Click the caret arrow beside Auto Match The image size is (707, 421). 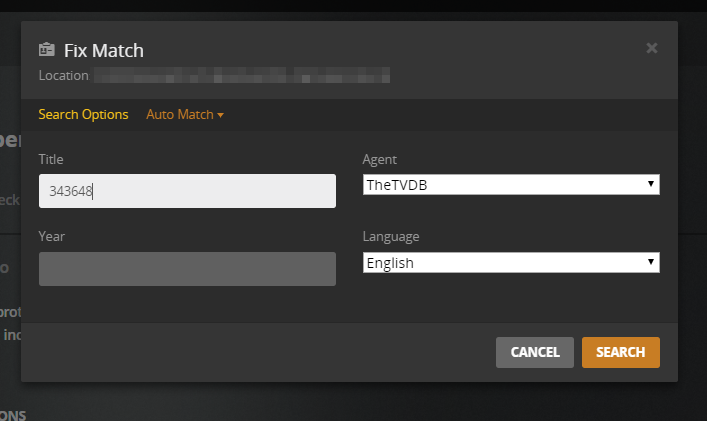(220, 115)
